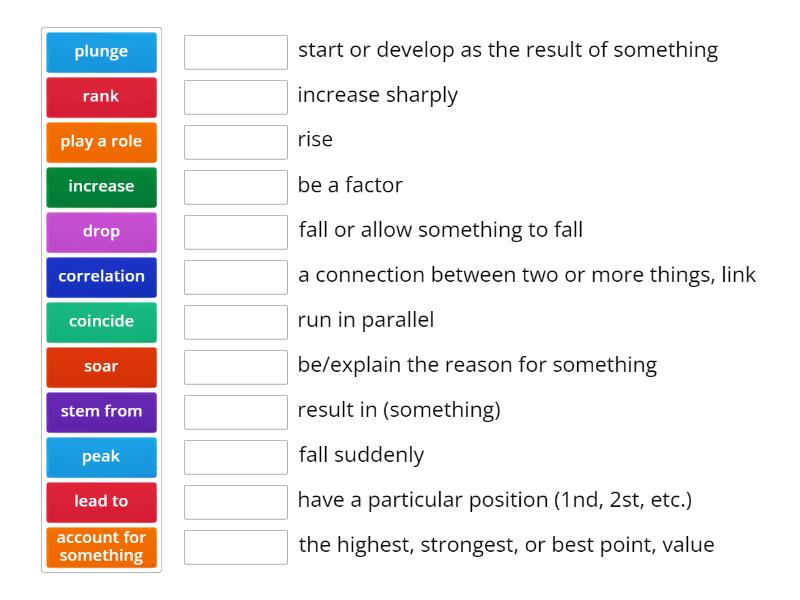Select the 'plunge' word tile
Viewport: 800px width, 600px height.
[101, 52]
